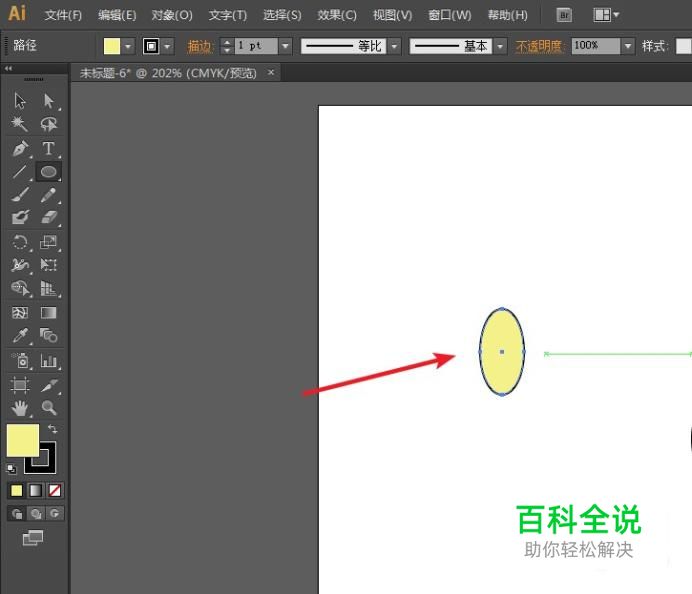Apply solid Color mode button

point(16,490)
